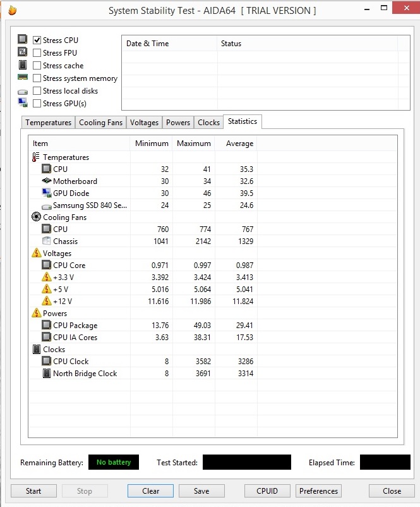Click the RAM stick icon beside Stress system memory

(23, 77)
